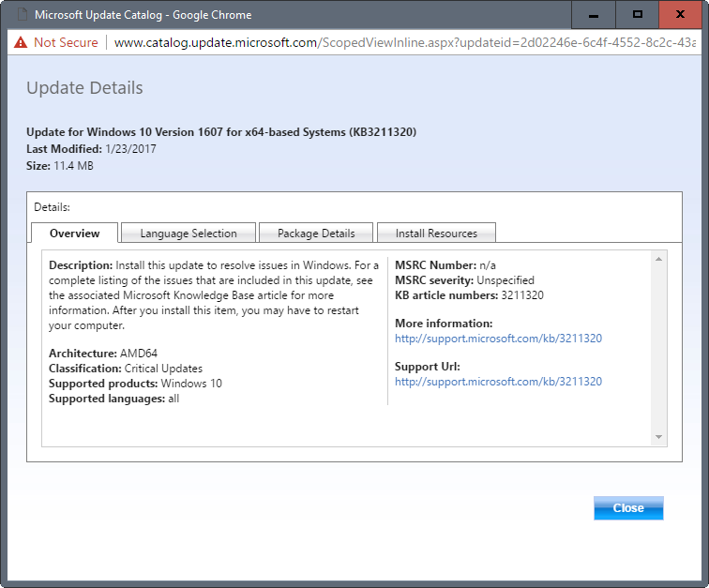This screenshot has width=709, height=588.
Task: Click the scroll down arrow in Overview pane
Action: (x=658, y=437)
